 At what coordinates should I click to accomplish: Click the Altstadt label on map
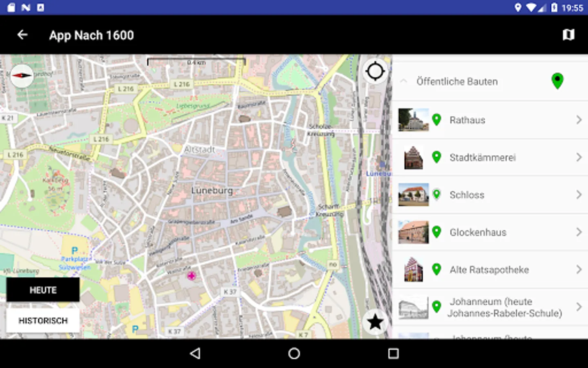(x=199, y=149)
